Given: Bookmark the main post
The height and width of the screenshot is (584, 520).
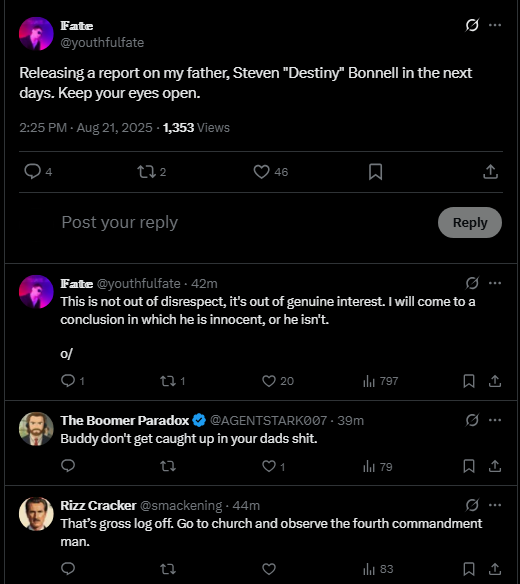Looking at the screenshot, I should pyautogui.click(x=375, y=172).
